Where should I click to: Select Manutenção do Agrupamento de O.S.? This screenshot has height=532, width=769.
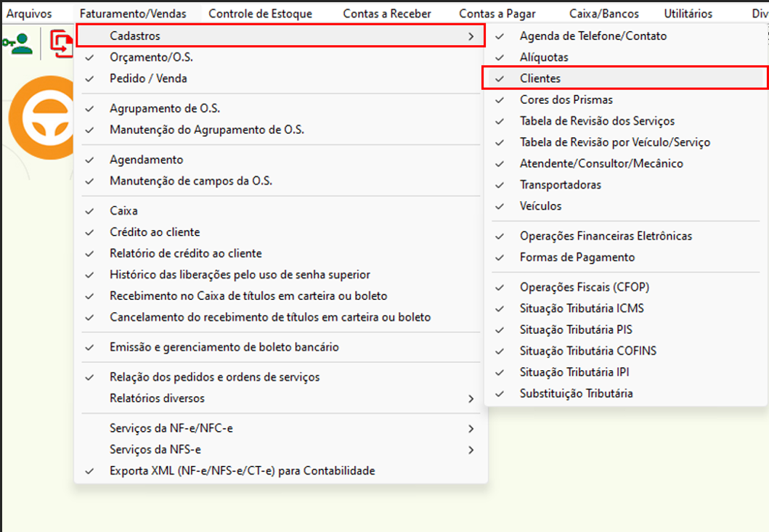[280, 130]
